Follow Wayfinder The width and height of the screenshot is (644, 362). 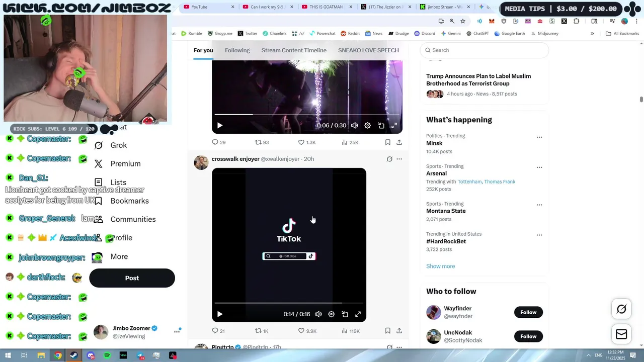pyautogui.click(x=528, y=312)
